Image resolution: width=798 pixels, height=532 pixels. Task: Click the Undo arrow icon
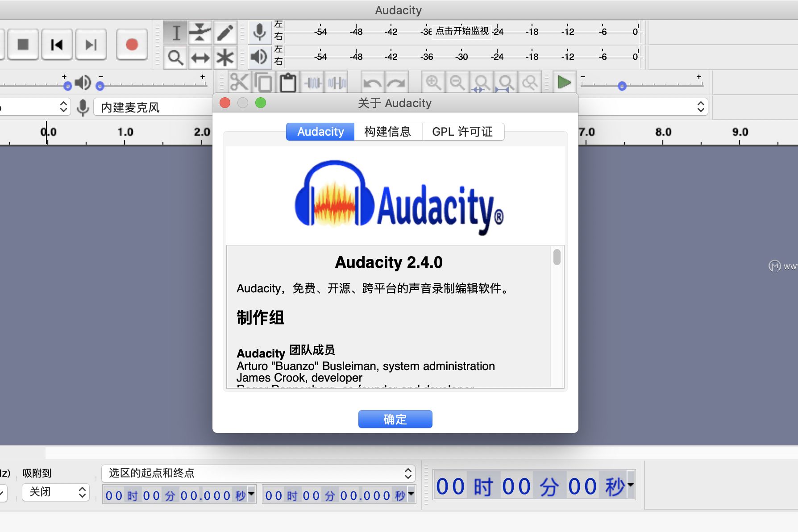point(373,82)
